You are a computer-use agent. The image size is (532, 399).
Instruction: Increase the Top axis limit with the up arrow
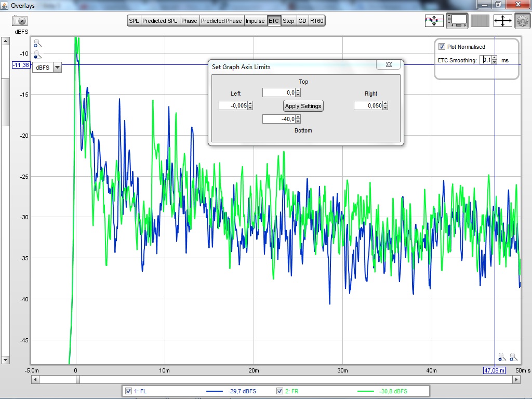coord(298,90)
